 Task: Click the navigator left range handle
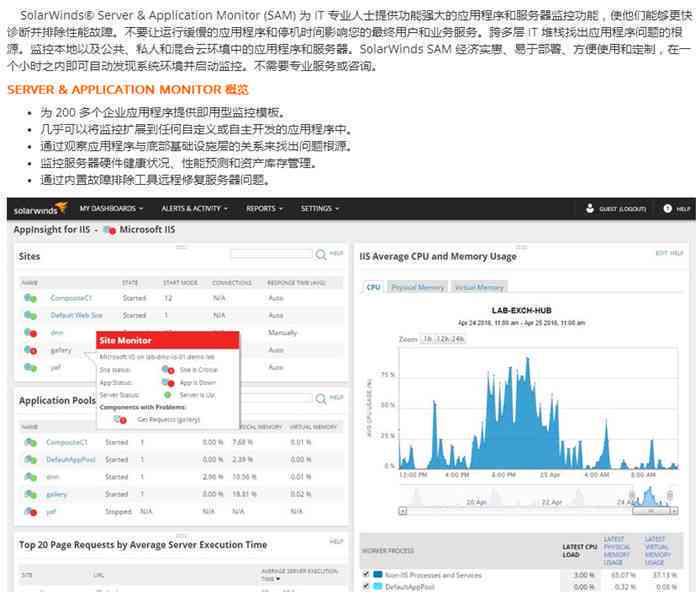(632, 496)
